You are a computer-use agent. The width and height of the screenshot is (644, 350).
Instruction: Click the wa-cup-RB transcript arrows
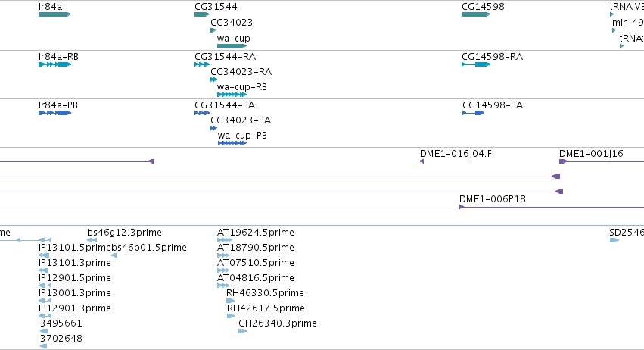click(232, 95)
